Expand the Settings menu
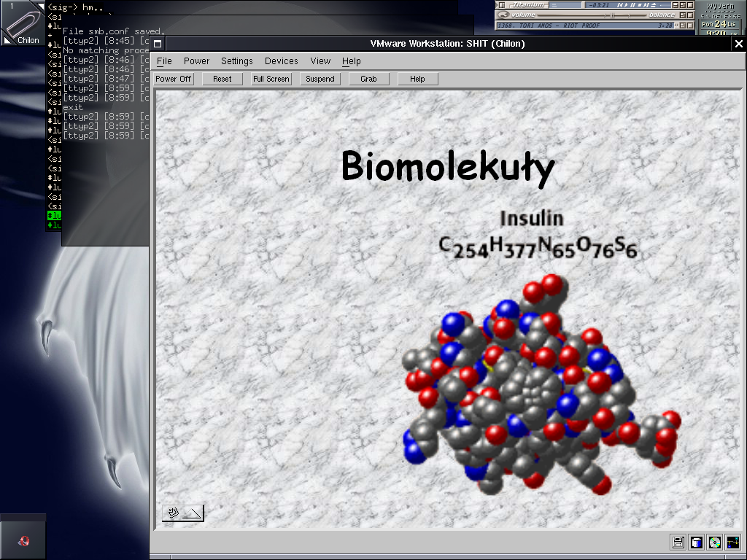747x560 pixels. [x=237, y=61]
